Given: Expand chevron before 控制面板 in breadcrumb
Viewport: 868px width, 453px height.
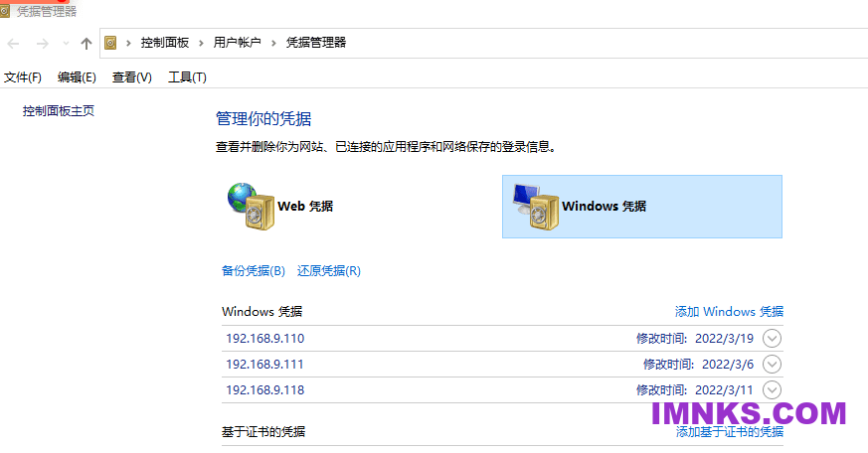Looking at the screenshot, I should coord(128,43).
